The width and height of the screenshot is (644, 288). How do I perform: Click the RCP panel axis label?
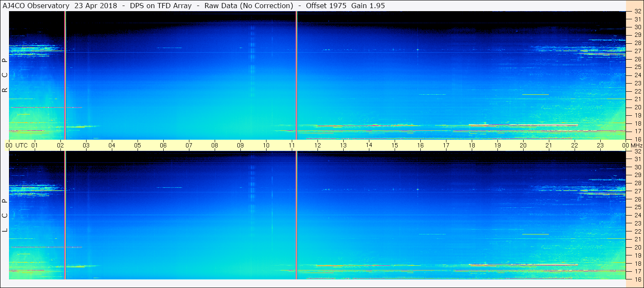[5, 75]
